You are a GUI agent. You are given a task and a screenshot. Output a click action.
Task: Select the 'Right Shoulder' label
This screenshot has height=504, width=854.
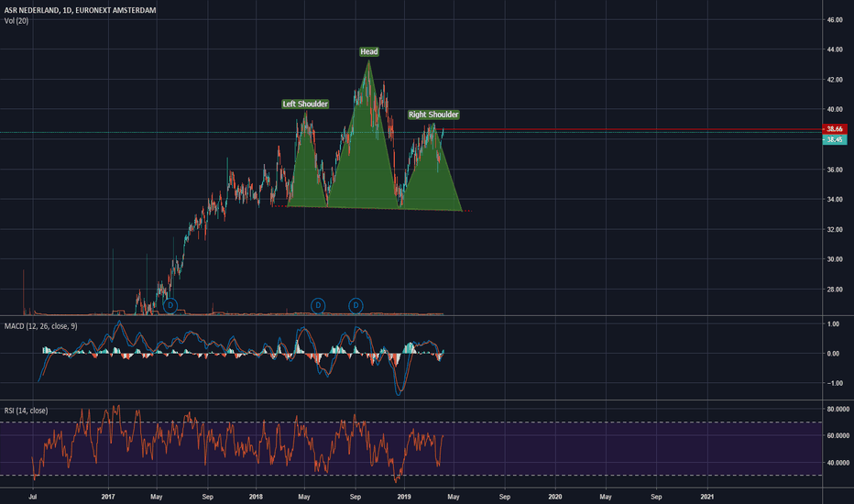coord(433,115)
